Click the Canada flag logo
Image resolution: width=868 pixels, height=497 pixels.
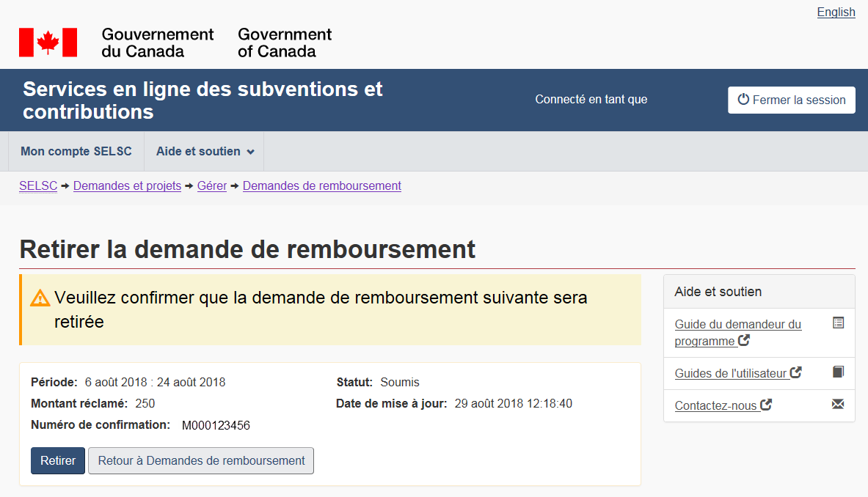tap(48, 43)
